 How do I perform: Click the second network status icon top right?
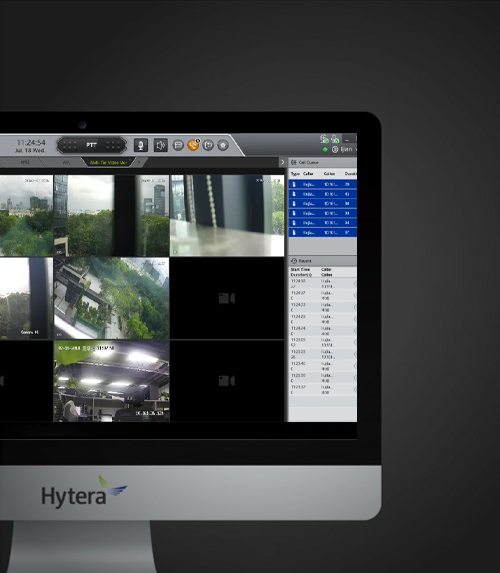(x=335, y=139)
